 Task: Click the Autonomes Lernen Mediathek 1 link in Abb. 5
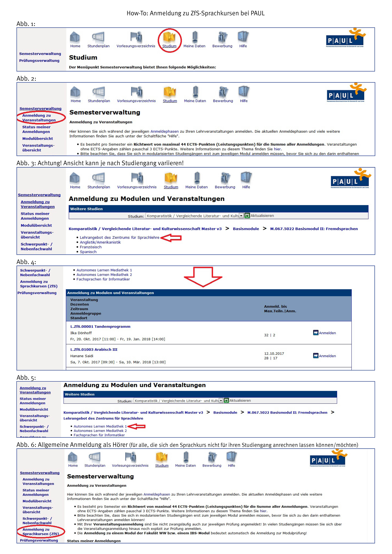point(100,426)
